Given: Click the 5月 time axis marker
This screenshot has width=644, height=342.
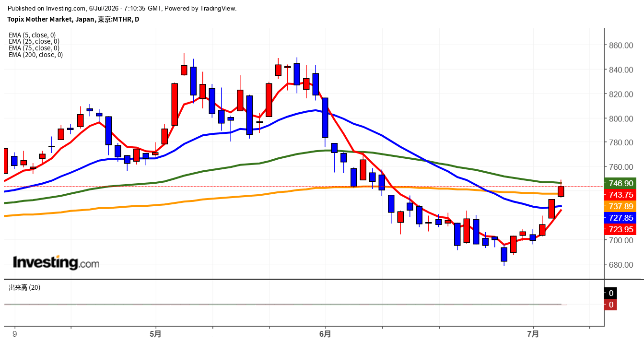Looking at the screenshot, I should tap(155, 333).
